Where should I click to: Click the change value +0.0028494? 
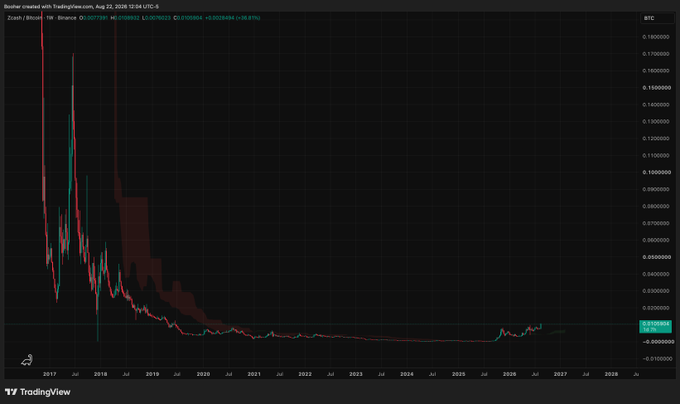coord(219,18)
